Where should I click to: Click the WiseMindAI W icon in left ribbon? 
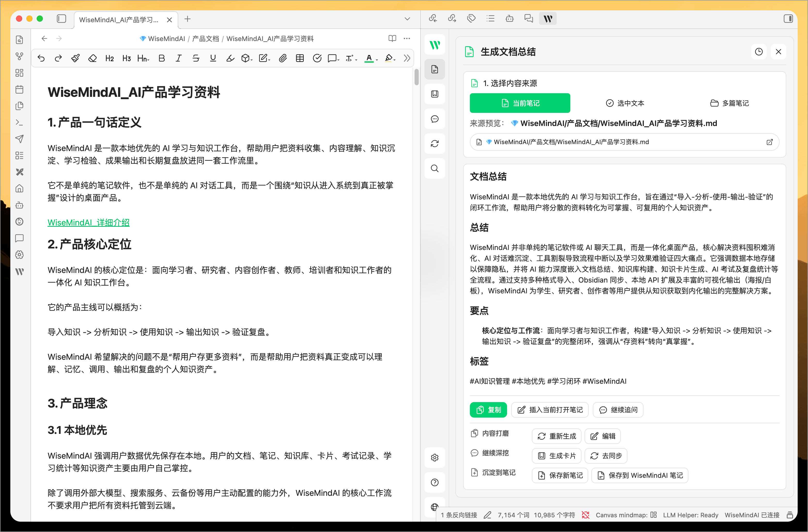pyautogui.click(x=19, y=271)
